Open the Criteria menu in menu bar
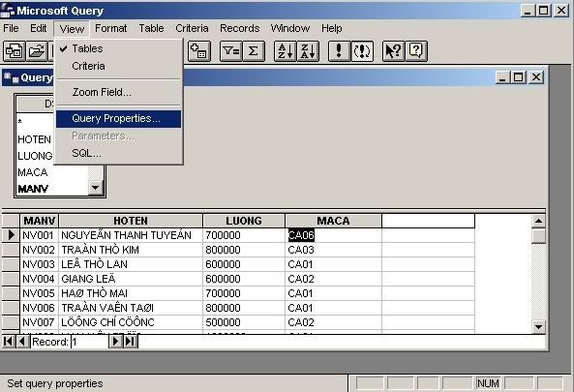Screen dimensions: 574x392 pyautogui.click(x=192, y=28)
